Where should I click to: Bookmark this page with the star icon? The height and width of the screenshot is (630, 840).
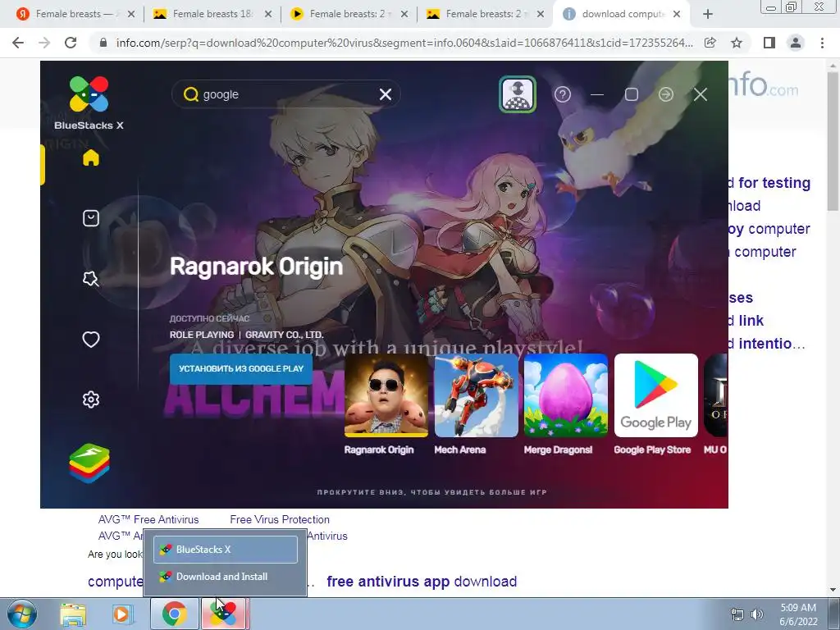click(x=737, y=43)
